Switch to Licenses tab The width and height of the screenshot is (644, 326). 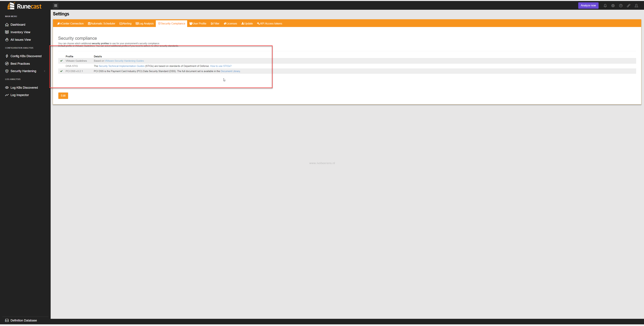tap(230, 23)
